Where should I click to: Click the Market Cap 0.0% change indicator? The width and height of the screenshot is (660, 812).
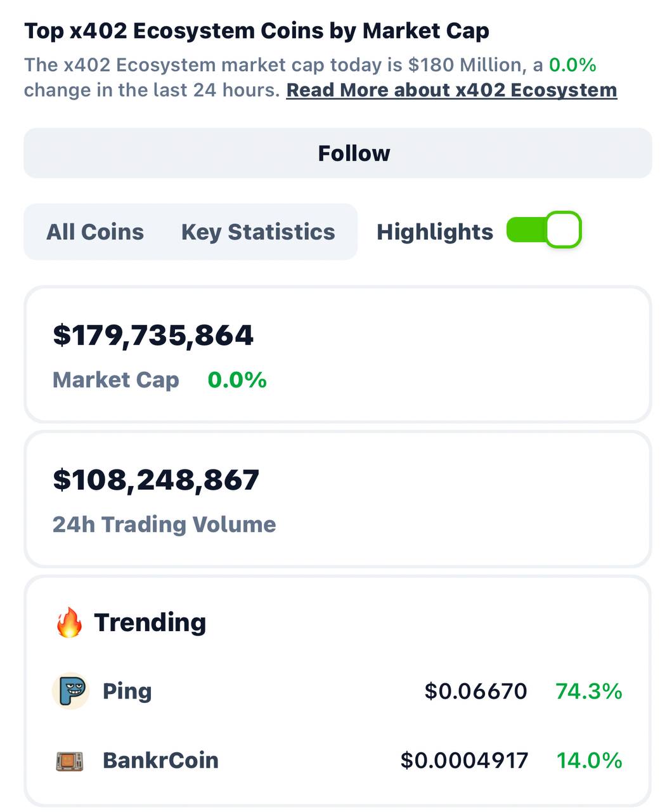pos(237,380)
